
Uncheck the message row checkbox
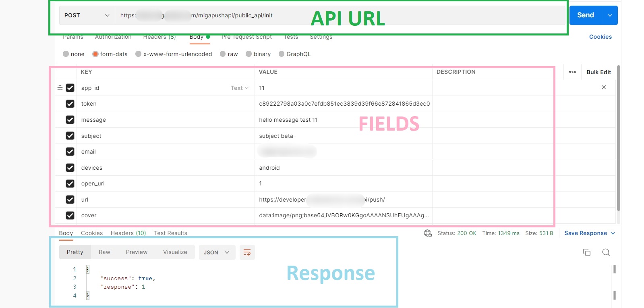[70, 120]
